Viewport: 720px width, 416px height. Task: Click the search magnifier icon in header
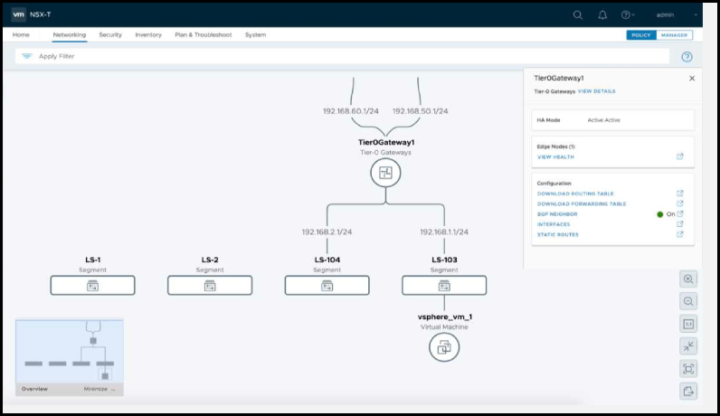[x=578, y=15]
